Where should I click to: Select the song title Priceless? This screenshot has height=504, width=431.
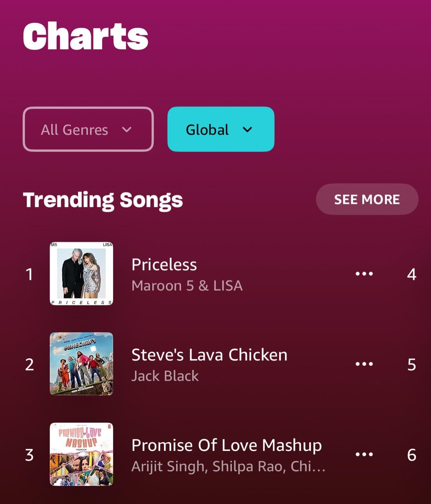(164, 265)
